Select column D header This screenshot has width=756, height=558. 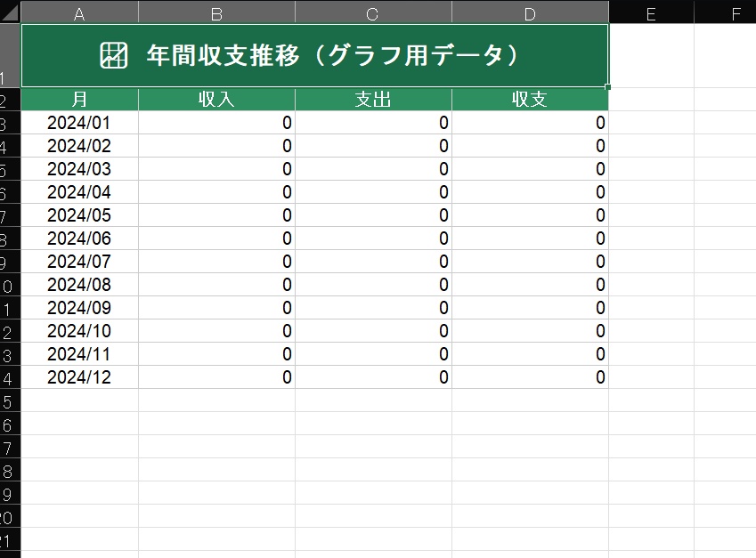click(x=531, y=12)
